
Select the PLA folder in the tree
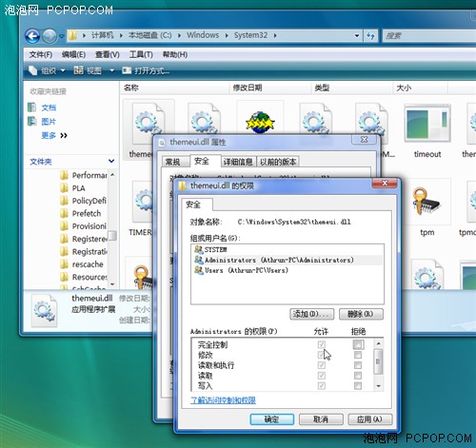tap(78, 188)
